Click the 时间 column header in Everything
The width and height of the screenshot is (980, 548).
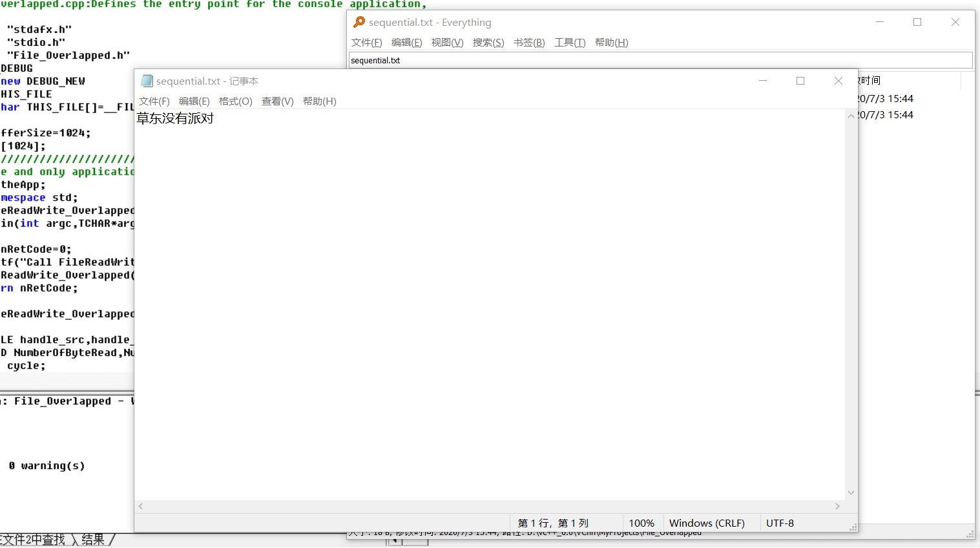[x=910, y=81]
